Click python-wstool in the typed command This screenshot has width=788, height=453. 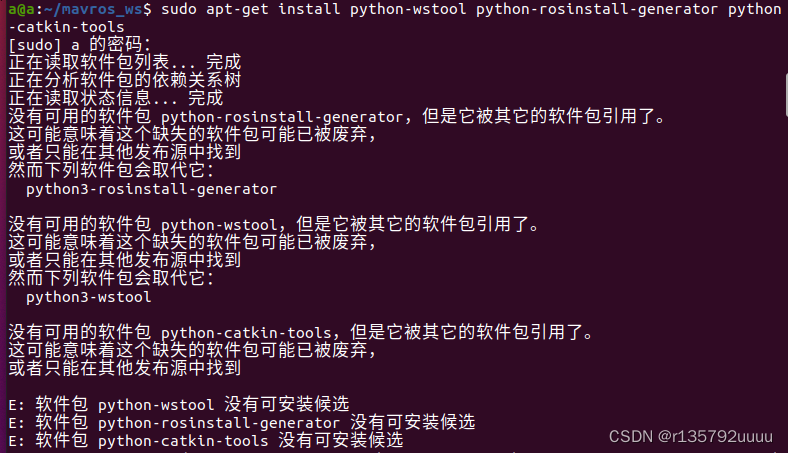click(x=408, y=9)
